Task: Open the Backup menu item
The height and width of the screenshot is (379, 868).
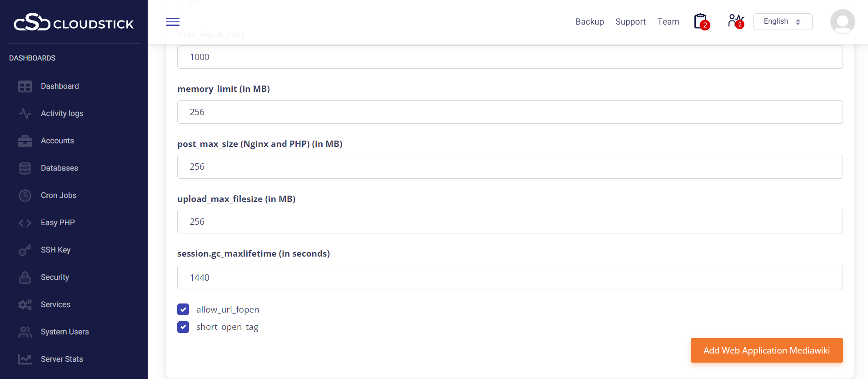Action: pos(589,22)
